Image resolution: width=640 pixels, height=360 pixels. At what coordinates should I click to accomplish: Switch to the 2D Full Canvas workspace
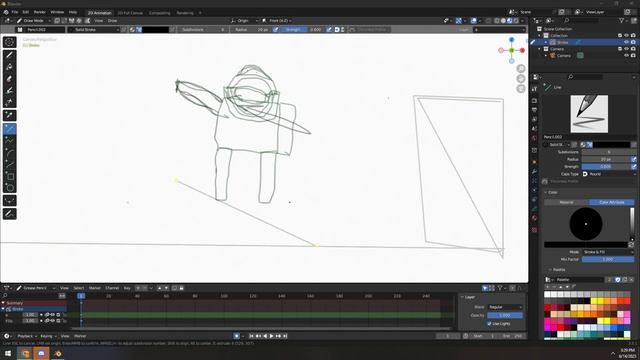click(x=130, y=13)
